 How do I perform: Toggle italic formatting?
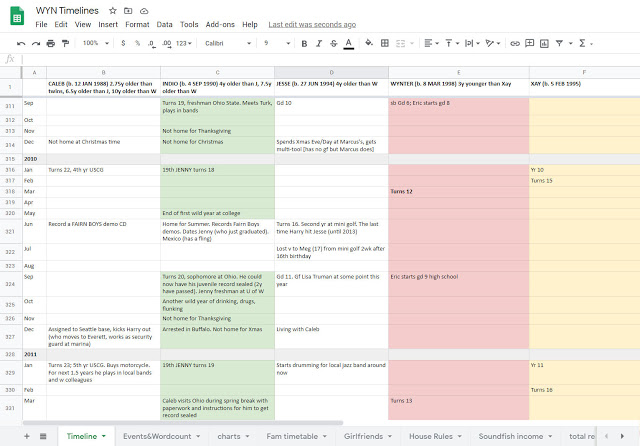click(318, 44)
